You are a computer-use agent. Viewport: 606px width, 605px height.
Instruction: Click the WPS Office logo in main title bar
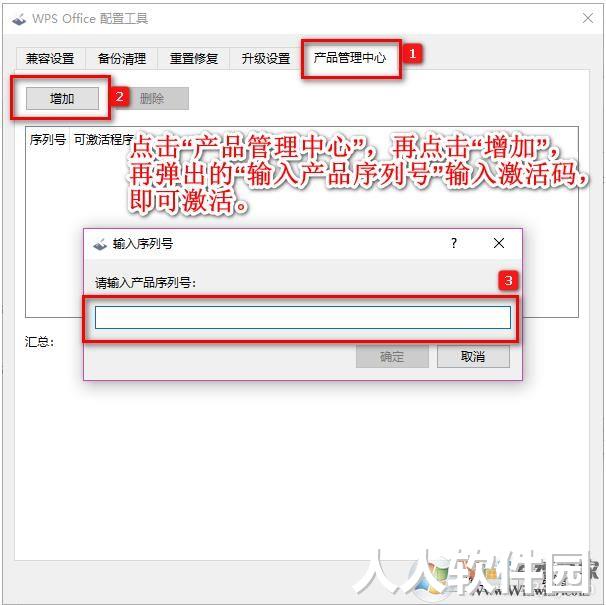click(x=19, y=19)
